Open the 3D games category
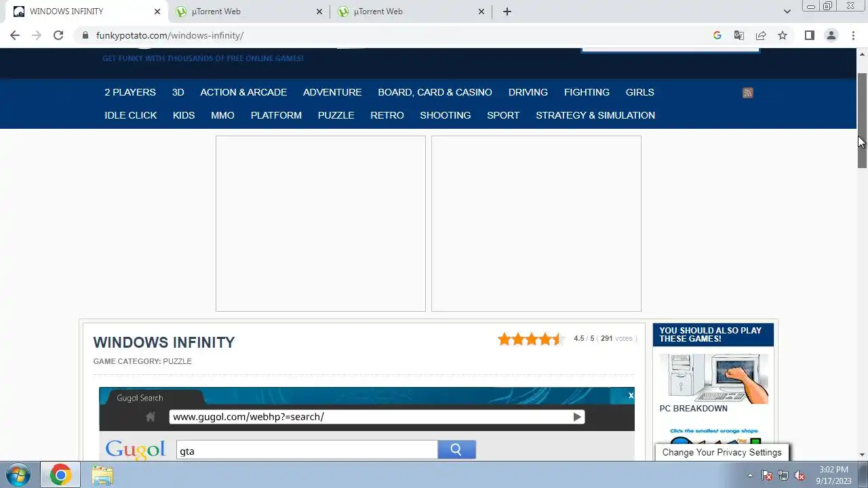Image resolution: width=868 pixels, height=488 pixels. [178, 92]
